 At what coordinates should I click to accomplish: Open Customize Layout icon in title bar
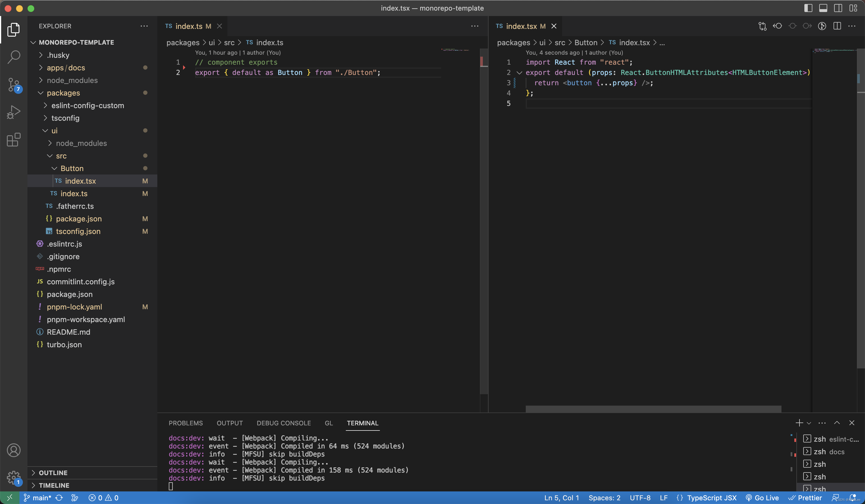click(x=853, y=8)
